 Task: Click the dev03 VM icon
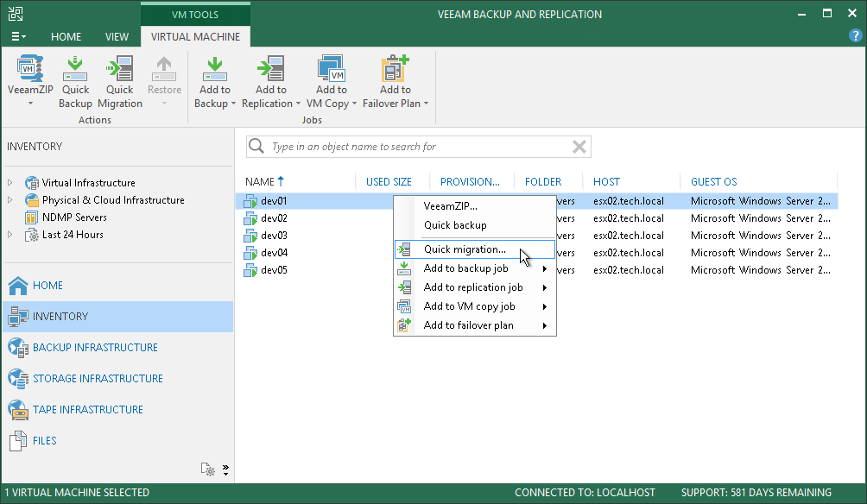point(250,236)
